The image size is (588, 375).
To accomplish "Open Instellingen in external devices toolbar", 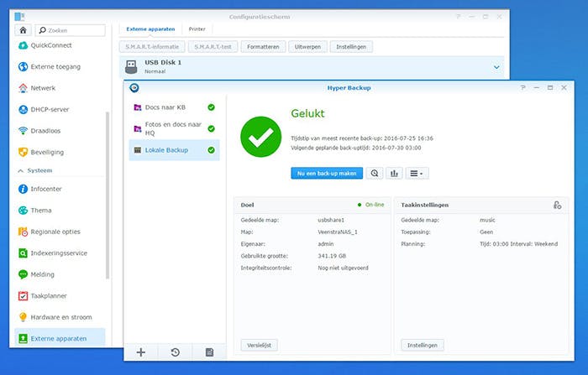I will pyautogui.click(x=351, y=47).
